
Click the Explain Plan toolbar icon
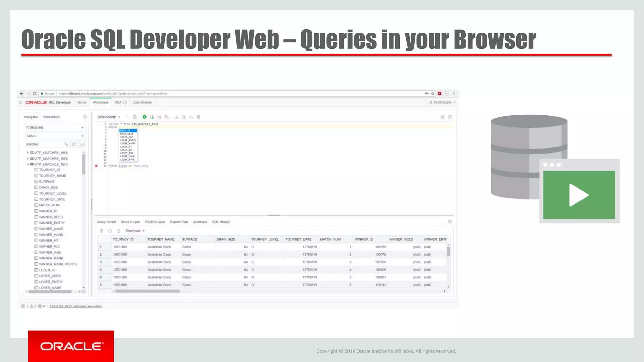[159, 117]
